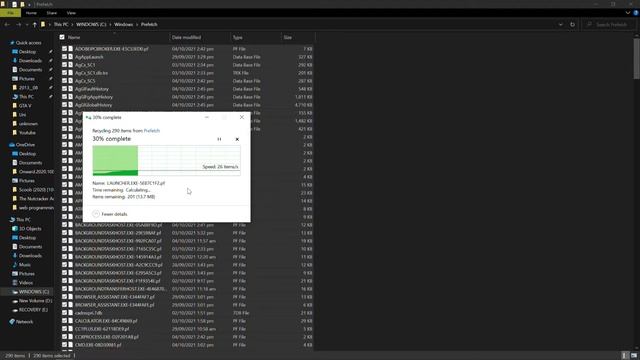Screen dimensions: 640x360
Task: Open Quick access in the sidebar
Action: 28,43
